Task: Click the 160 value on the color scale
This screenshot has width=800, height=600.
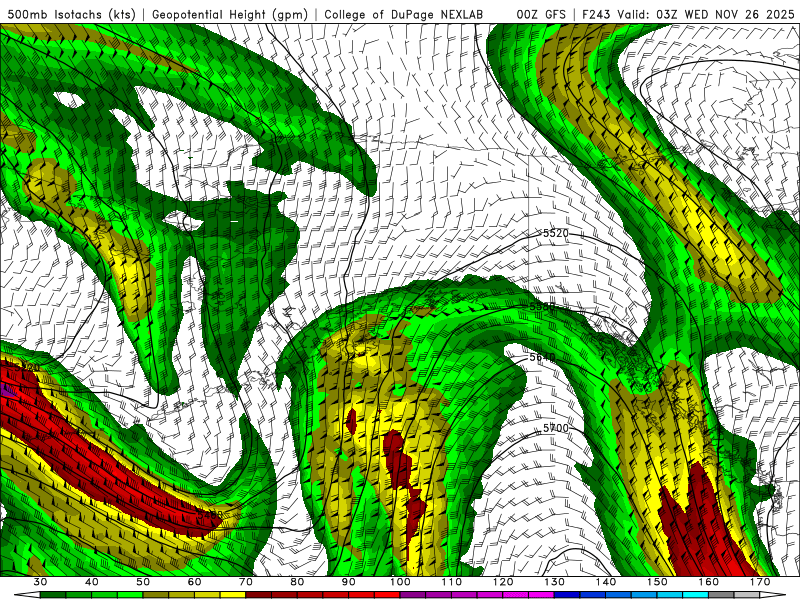Action: [x=709, y=582]
